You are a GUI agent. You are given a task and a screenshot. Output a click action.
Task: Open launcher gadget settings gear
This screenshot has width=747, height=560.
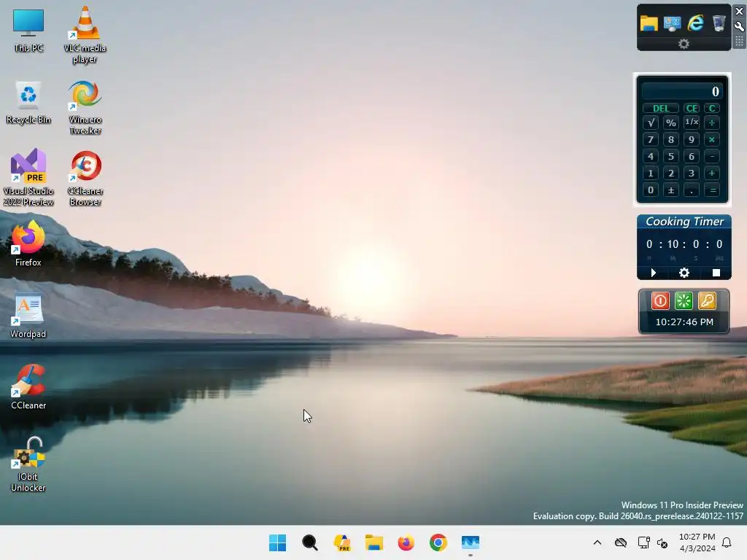(x=684, y=44)
